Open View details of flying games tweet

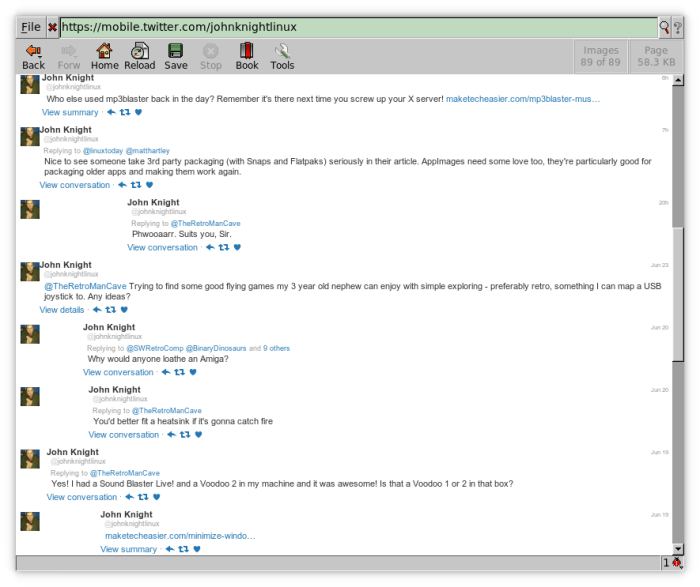pyautogui.click(x=62, y=310)
